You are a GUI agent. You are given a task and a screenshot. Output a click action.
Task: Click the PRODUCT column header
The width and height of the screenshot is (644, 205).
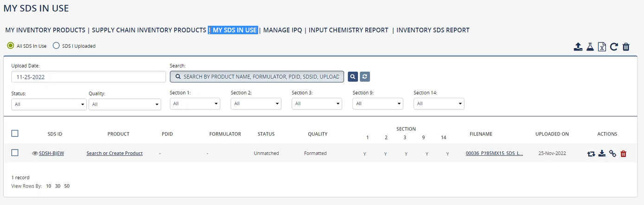click(118, 134)
